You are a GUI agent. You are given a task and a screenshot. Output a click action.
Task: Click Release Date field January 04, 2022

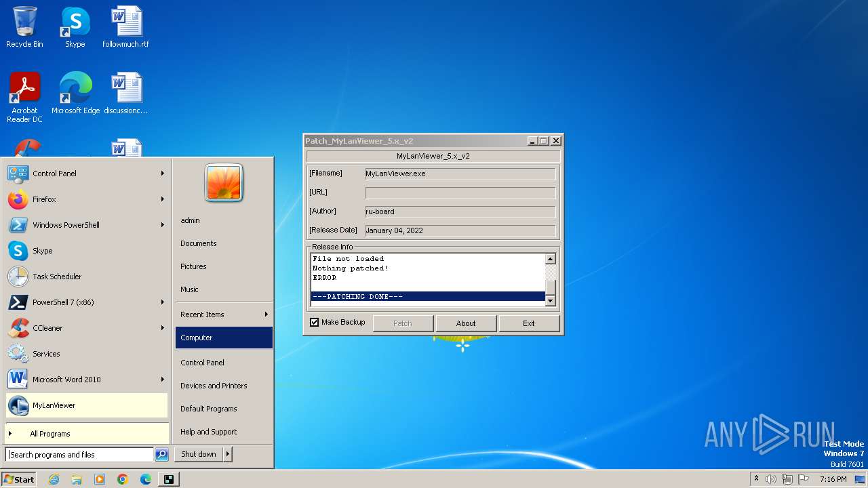point(460,230)
